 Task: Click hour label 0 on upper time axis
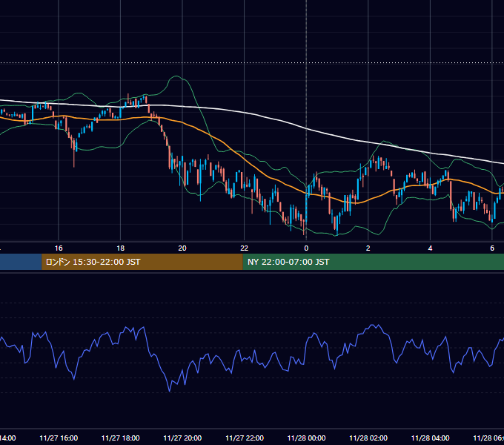[306, 248]
